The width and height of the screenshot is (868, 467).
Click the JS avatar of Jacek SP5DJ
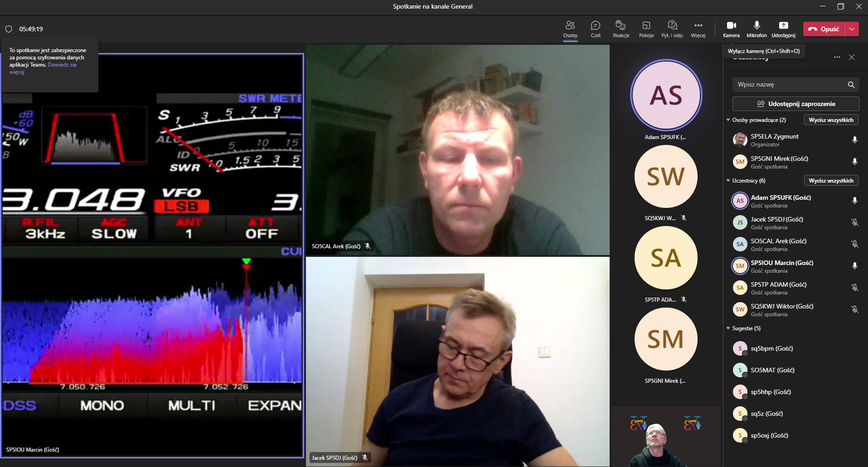tap(740, 222)
